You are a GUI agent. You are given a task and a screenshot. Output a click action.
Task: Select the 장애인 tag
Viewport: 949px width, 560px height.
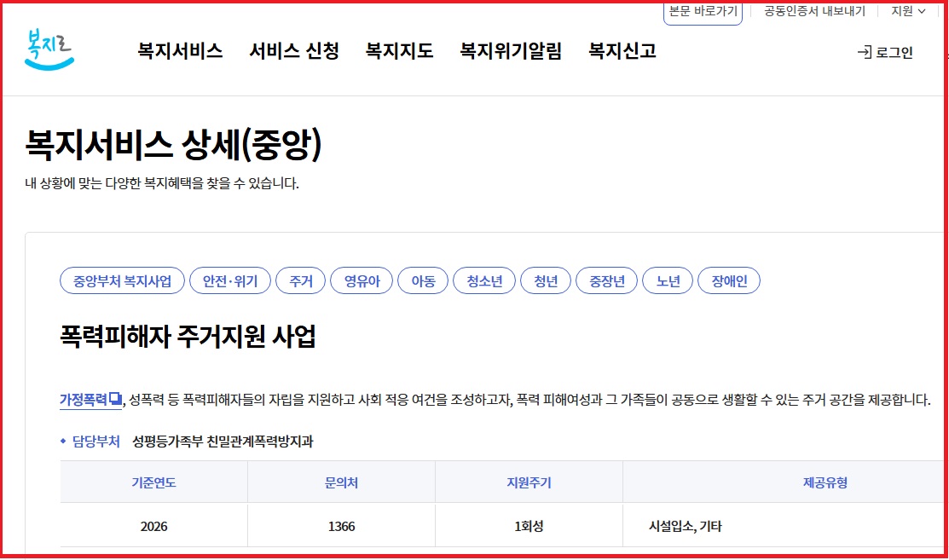(729, 280)
